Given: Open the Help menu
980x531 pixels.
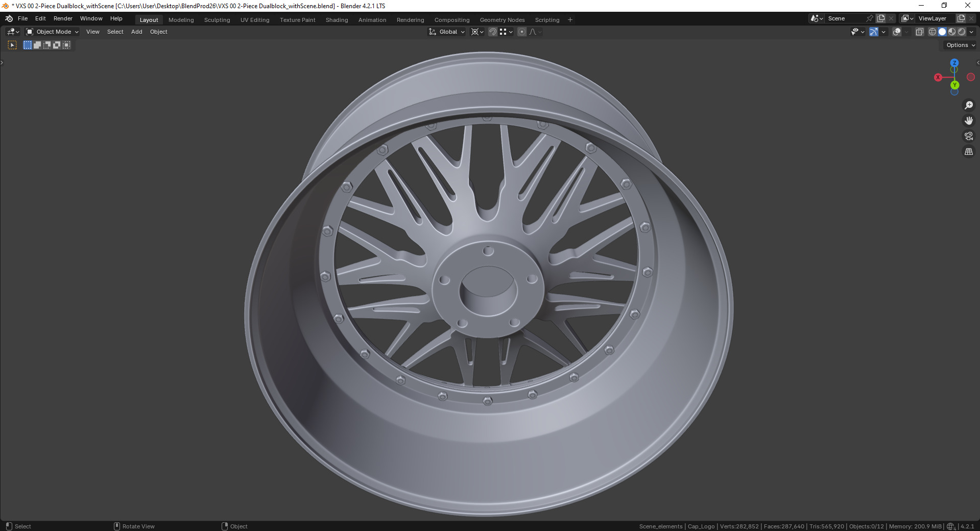Looking at the screenshot, I should [x=116, y=18].
